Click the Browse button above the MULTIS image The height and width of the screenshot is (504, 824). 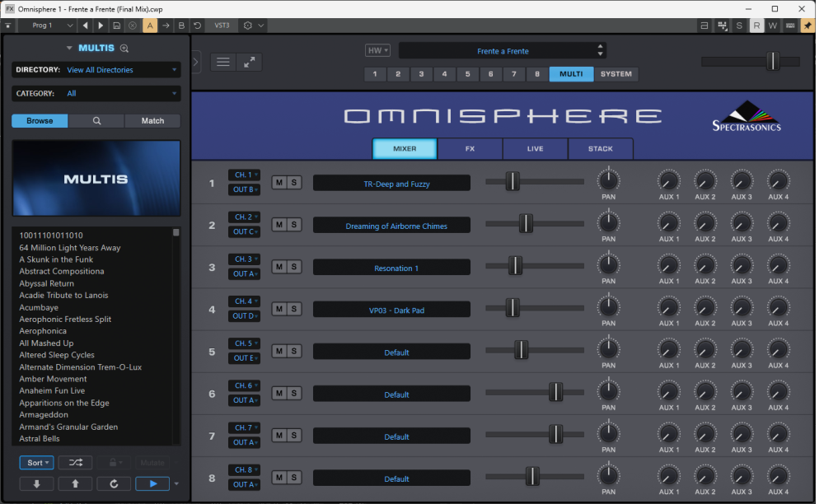click(x=40, y=120)
